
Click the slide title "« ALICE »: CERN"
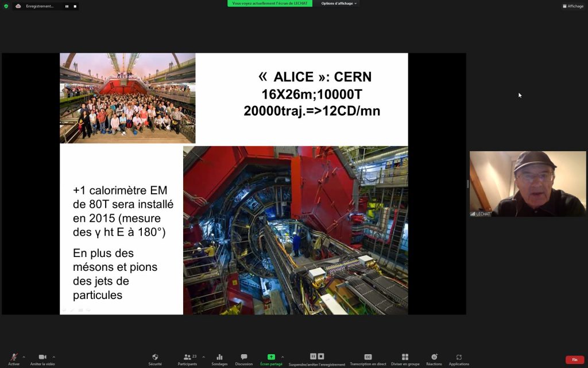pos(315,76)
